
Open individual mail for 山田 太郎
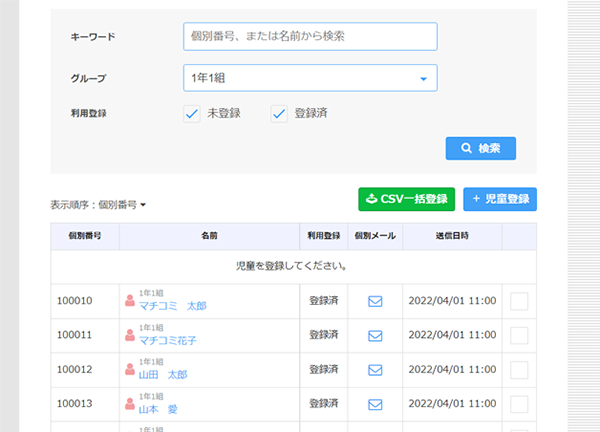point(375,370)
